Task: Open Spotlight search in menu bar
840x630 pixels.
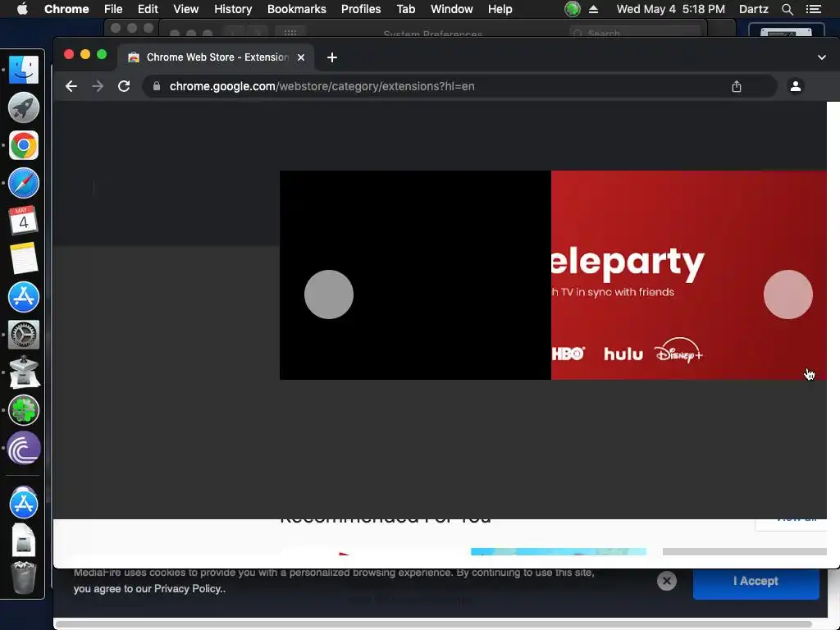Action: [x=787, y=9]
